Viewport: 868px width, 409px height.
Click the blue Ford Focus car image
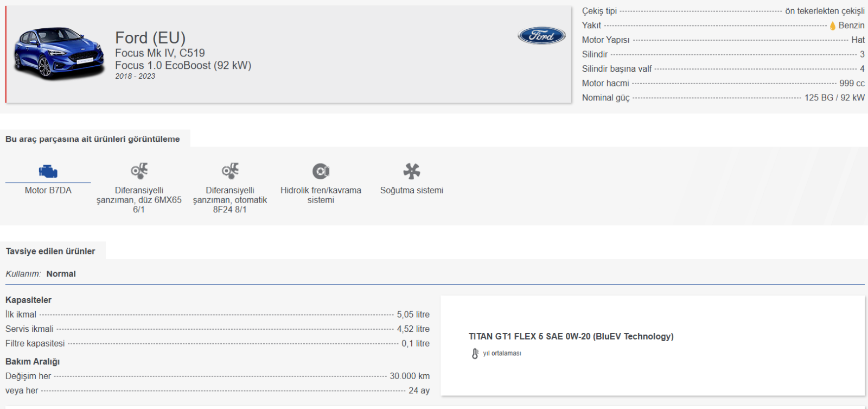[59, 53]
